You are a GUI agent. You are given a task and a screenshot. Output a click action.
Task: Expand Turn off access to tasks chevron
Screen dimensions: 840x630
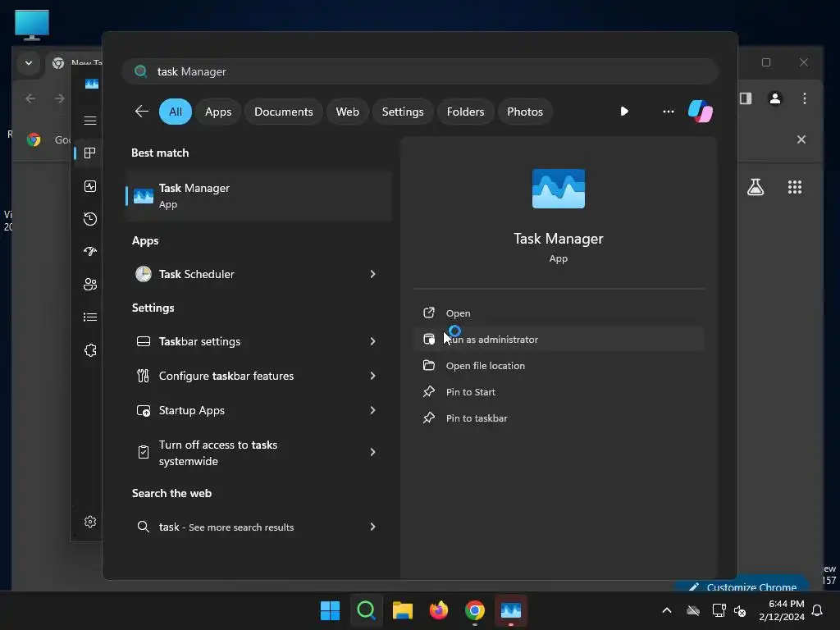pyautogui.click(x=373, y=452)
